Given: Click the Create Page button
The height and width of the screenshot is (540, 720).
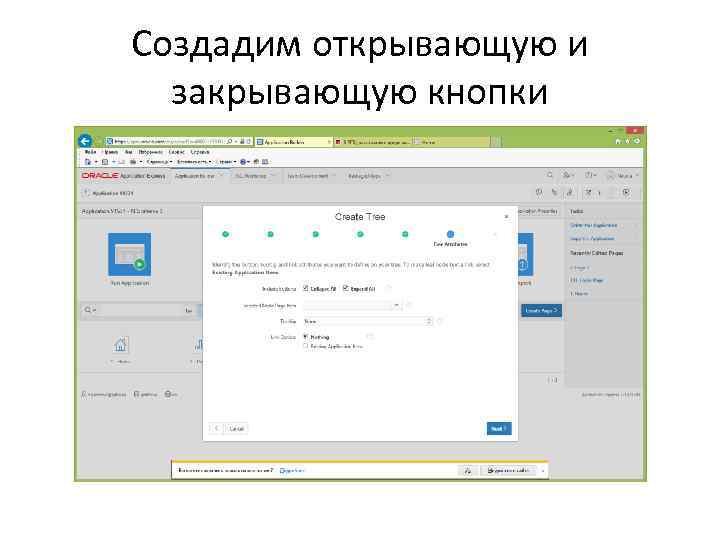Looking at the screenshot, I should 541,311.
